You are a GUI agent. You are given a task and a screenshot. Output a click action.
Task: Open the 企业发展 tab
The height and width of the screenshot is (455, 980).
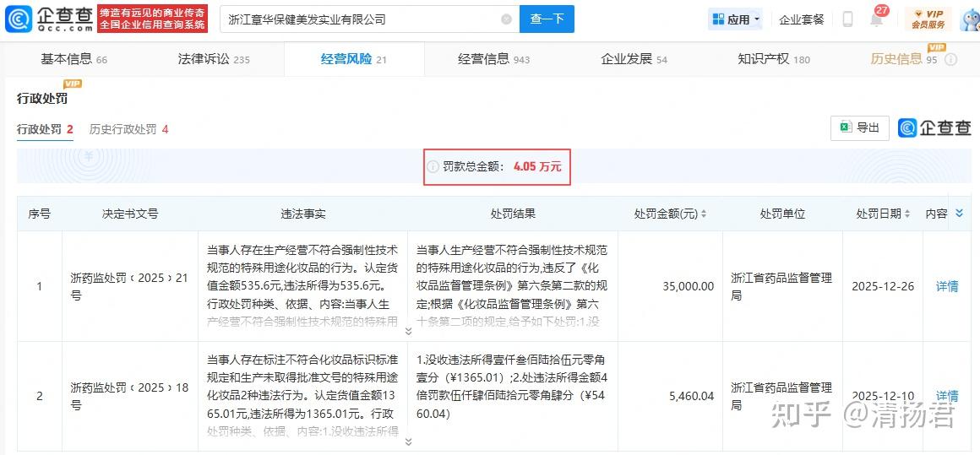click(634, 59)
